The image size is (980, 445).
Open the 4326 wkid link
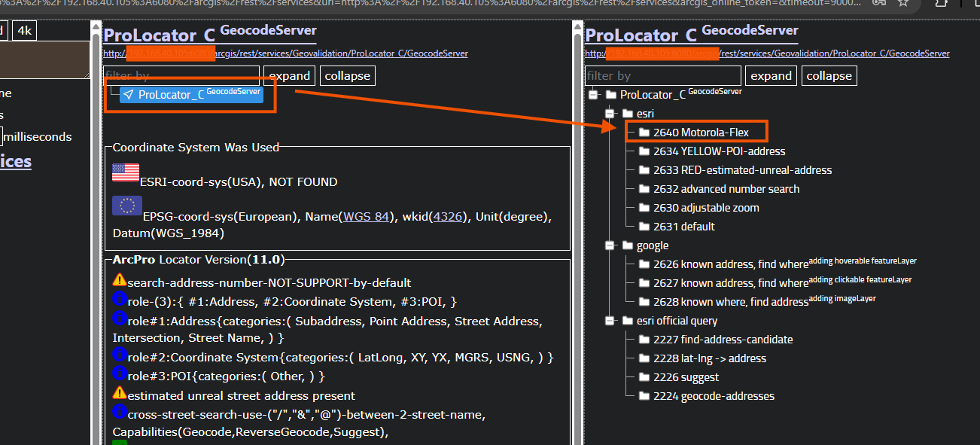click(448, 217)
